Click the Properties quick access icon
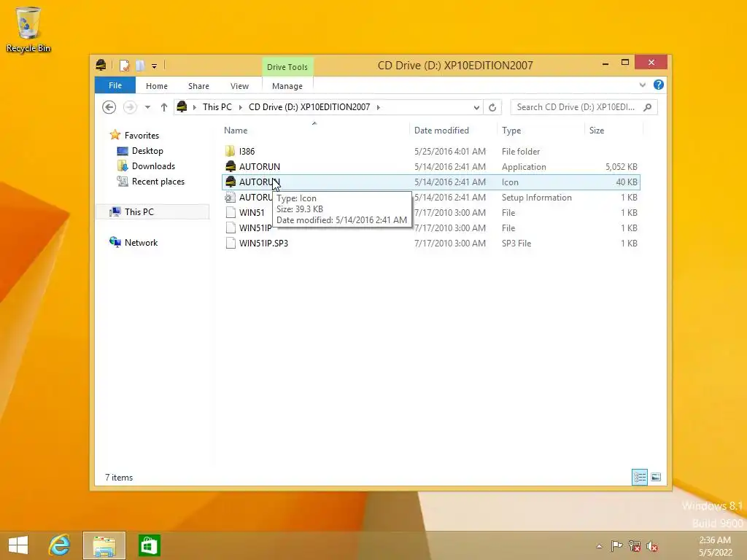This screenshot has width=747, height=560. click(124, 66)
